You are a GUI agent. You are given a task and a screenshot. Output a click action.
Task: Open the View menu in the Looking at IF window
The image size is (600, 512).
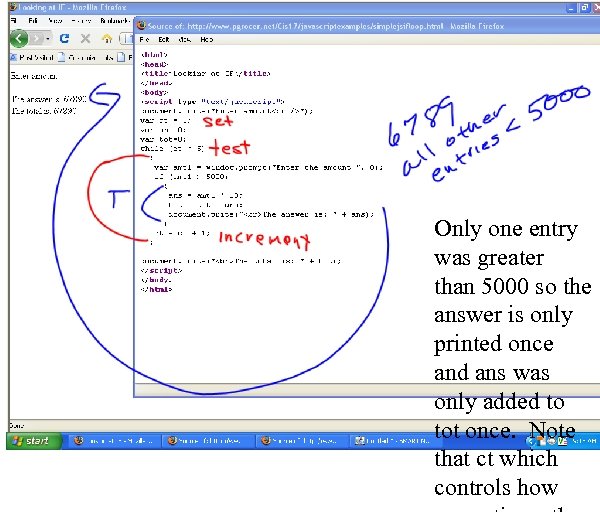[x=55, y=21]
